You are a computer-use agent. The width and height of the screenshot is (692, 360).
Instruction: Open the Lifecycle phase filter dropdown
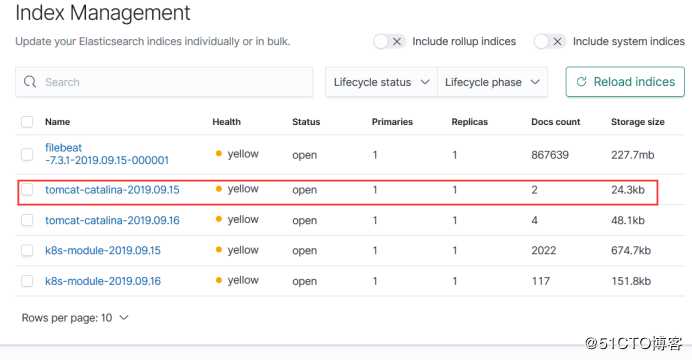(493, 82)
